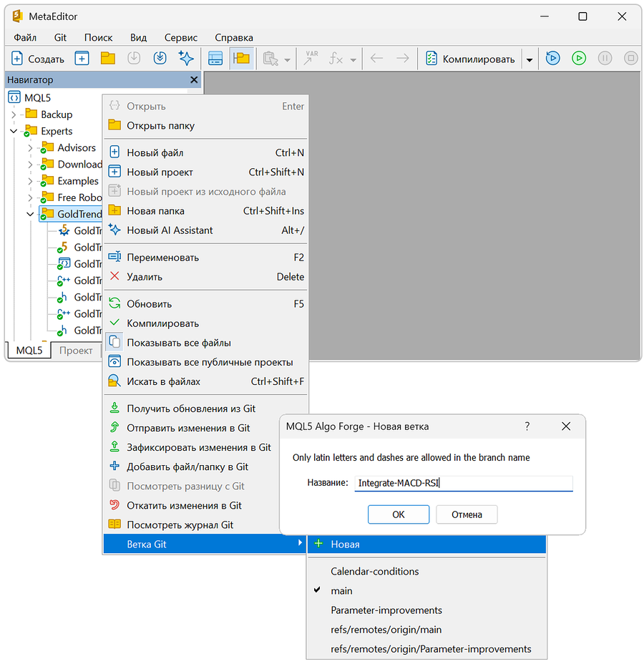Toggle Показывать все публичные проекты option
Screen dimensions: 644x664
(205, 362)
